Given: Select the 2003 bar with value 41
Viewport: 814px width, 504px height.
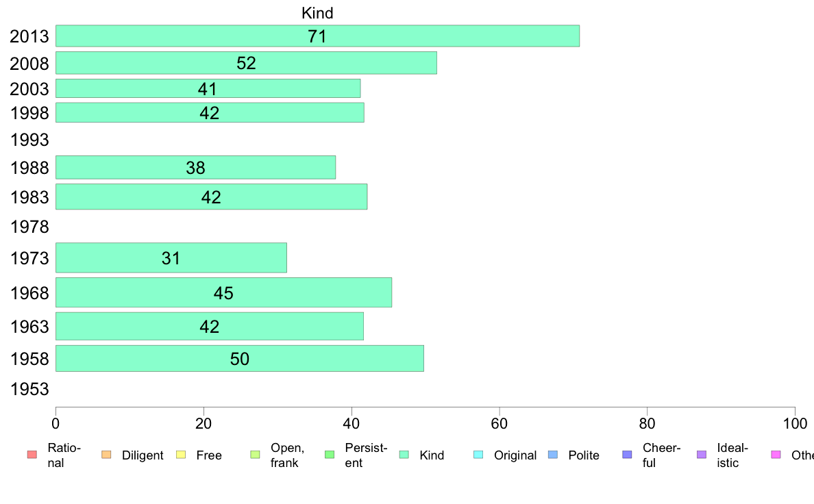Looking at the screenshot, I should 208,88.
